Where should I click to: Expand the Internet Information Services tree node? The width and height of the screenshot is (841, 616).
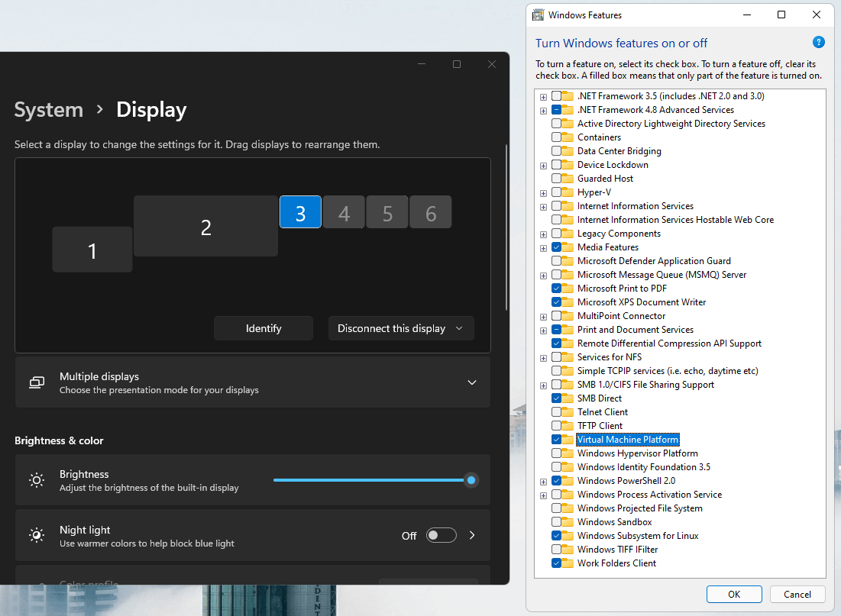[543, 206]
